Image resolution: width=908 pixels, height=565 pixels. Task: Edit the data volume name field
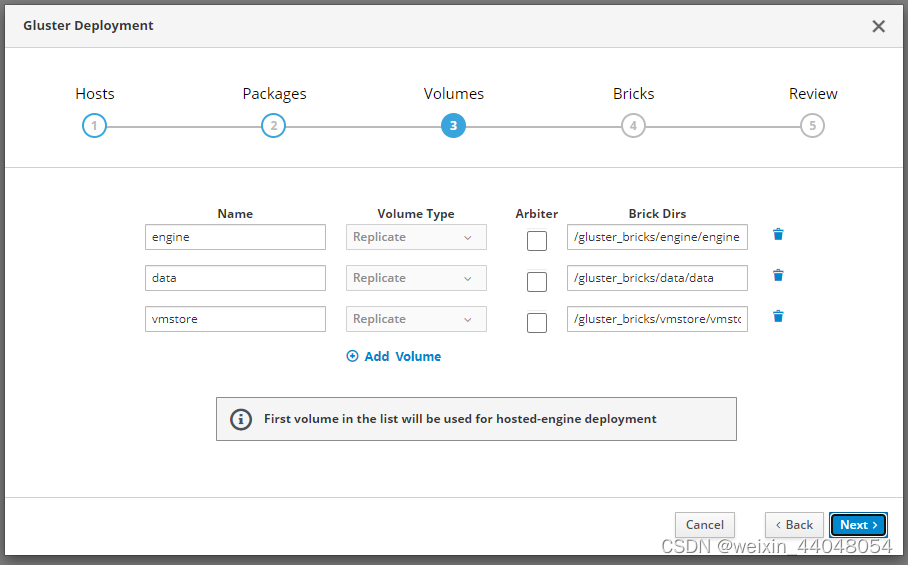[x=235, y=278]
